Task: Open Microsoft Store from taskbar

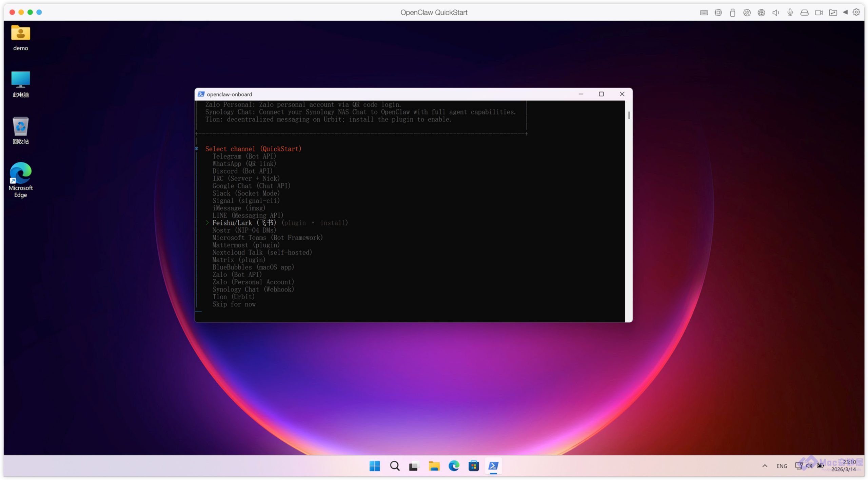Action: [473, 466]
